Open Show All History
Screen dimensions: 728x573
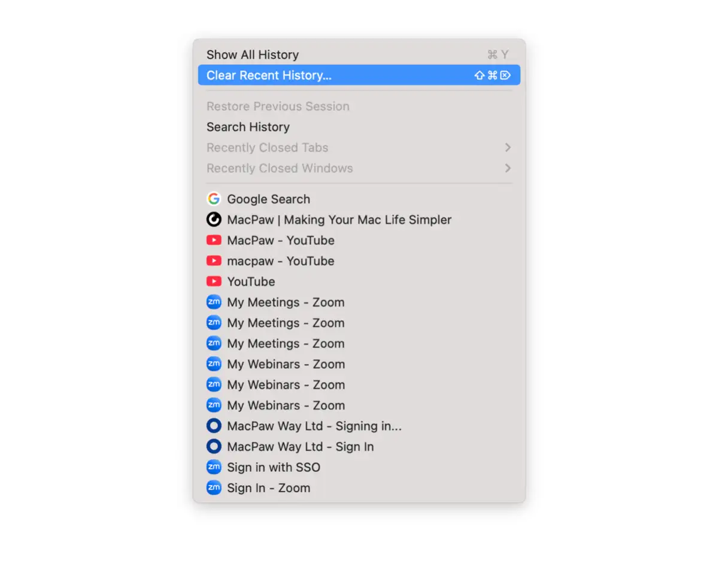pyautogui.click(x=253, y=54)
